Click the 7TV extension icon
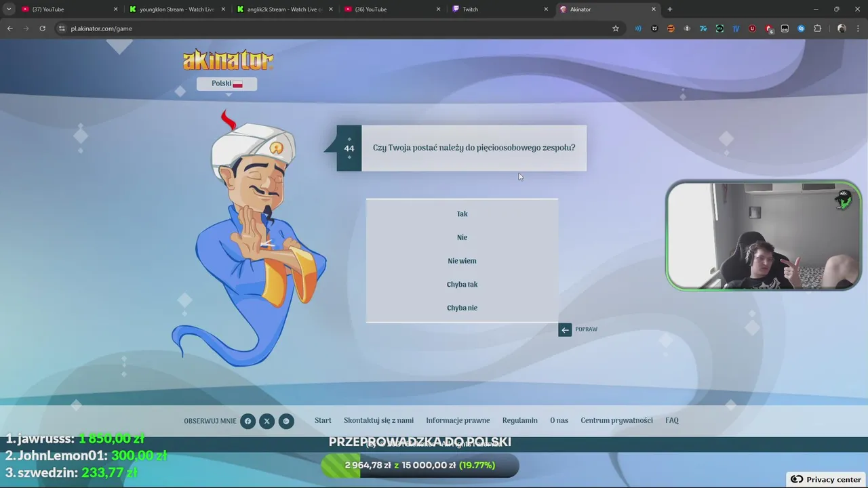 pos(703,28)
